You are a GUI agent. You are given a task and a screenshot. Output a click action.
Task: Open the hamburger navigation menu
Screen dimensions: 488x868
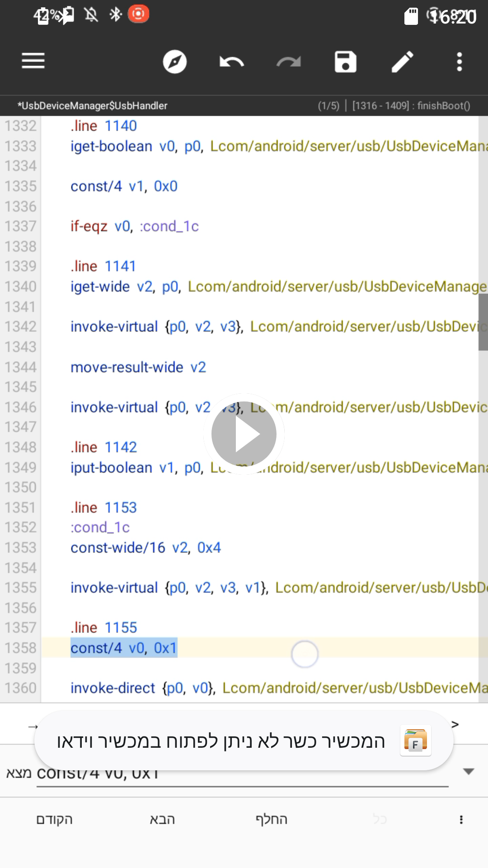click(x=33, y=61)
